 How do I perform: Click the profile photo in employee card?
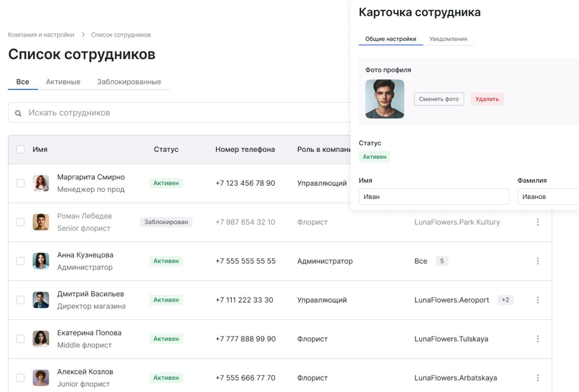[x=385, y=99]
